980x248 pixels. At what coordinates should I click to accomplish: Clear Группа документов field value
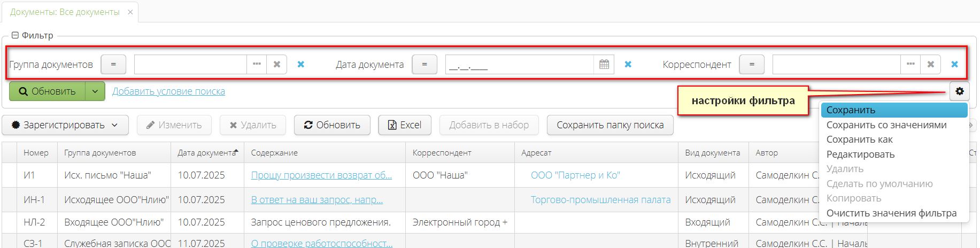point(277,65)
